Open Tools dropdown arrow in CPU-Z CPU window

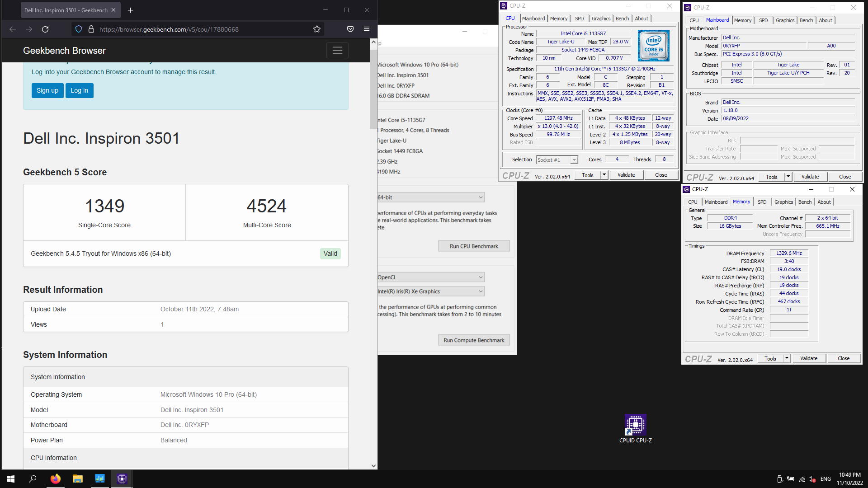click(604, 175)
